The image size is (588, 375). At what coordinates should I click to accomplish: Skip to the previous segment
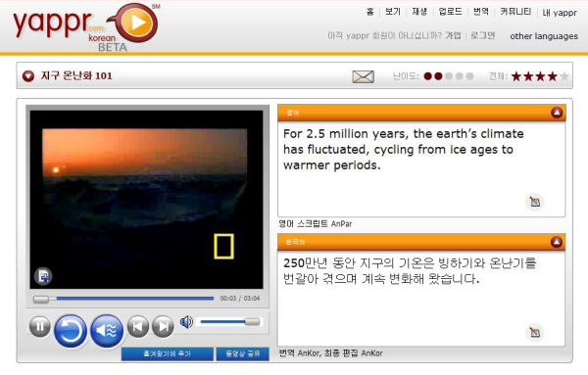(138, 327)
